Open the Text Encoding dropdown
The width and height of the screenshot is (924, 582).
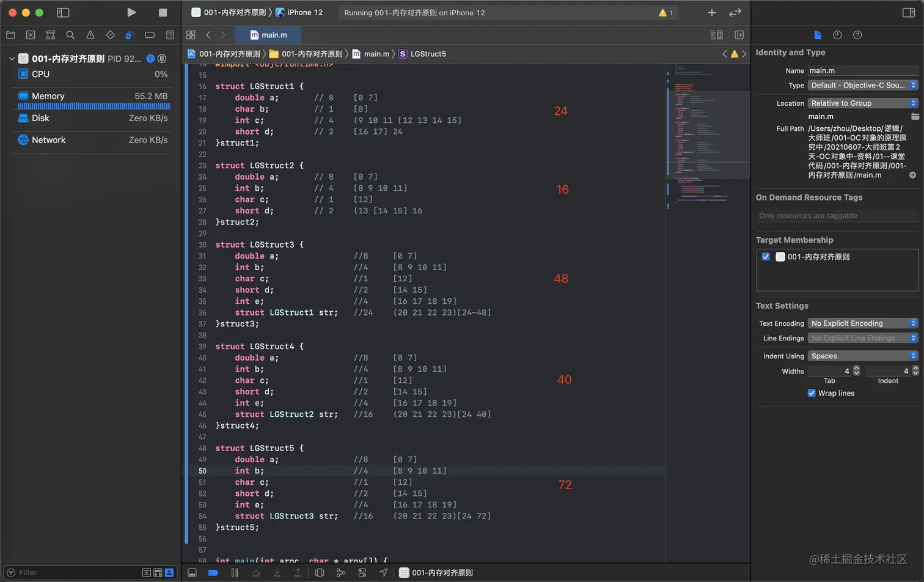click(x=862, y=323)
